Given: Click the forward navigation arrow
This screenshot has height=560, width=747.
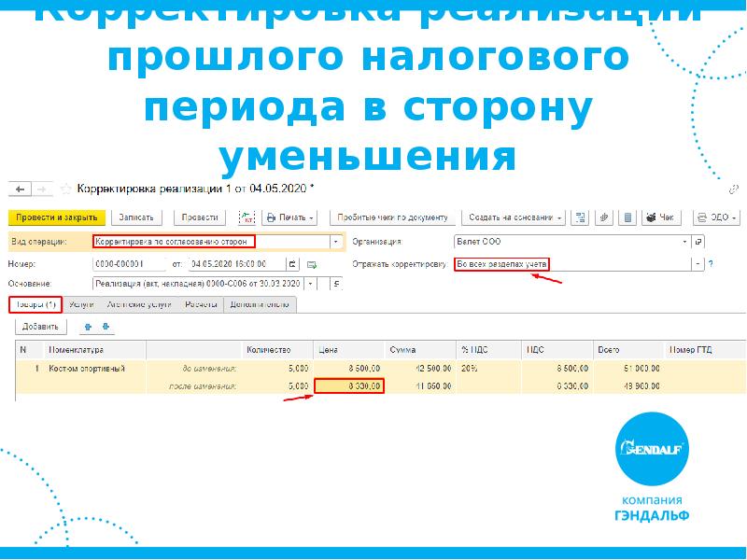Looking at the screenshot, I should tap(41, 188).
